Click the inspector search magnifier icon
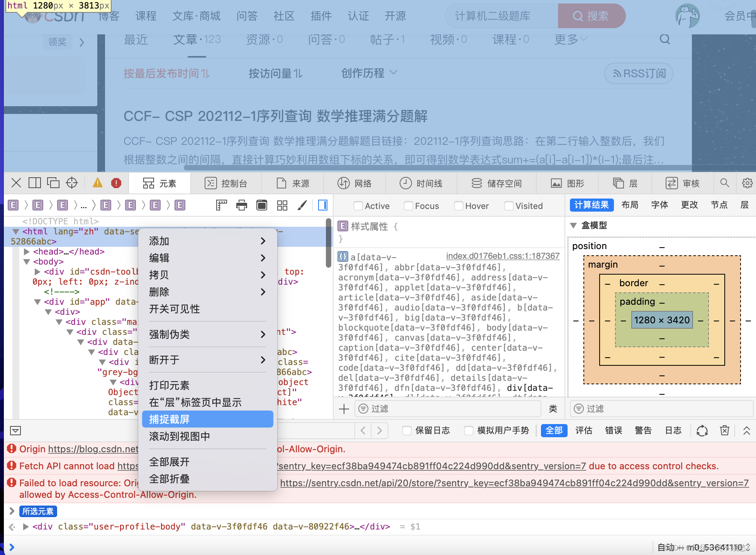The image size is (756, 555). point(725,183)
